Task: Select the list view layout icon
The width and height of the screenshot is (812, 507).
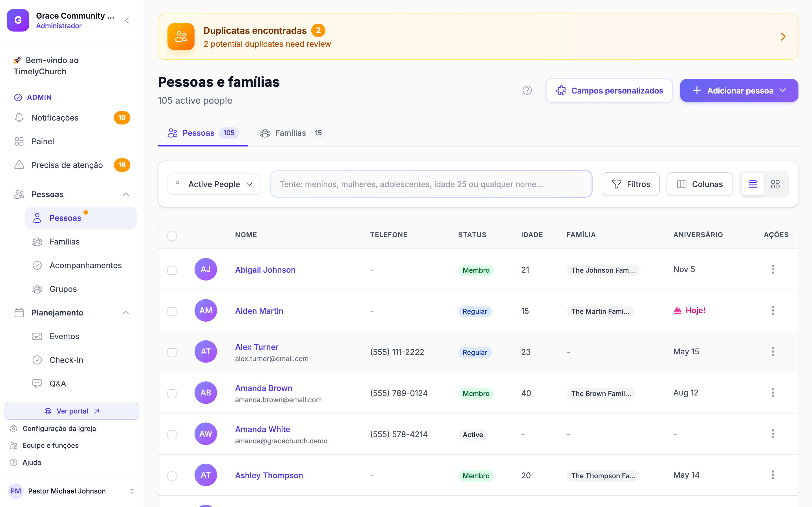Action: [x=753, y=184]
